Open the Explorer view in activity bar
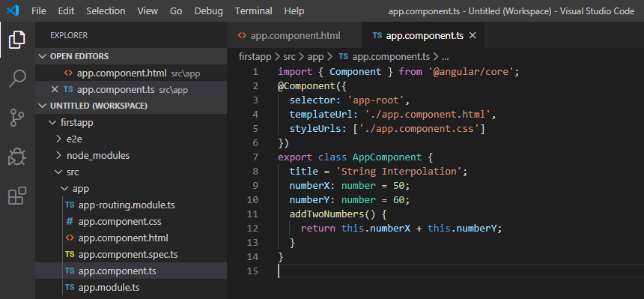Screen dimensions: 644x299 click(x=17, y=40)
